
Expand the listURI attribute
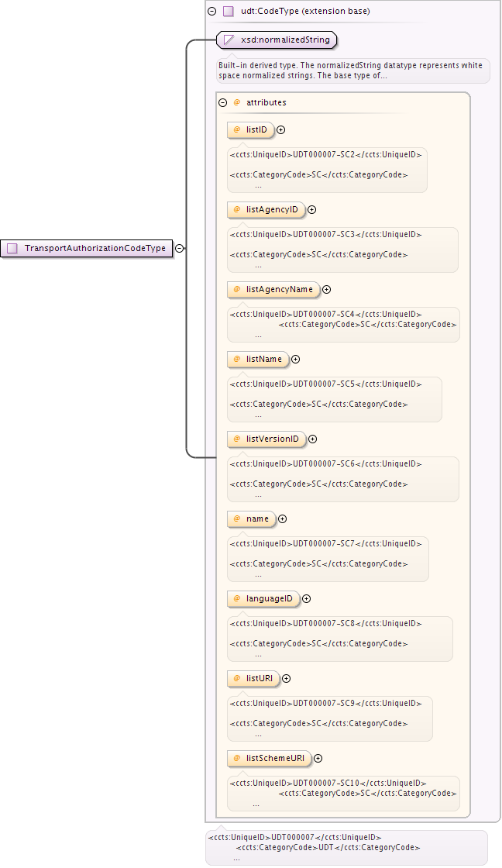[x=286, y=679]
